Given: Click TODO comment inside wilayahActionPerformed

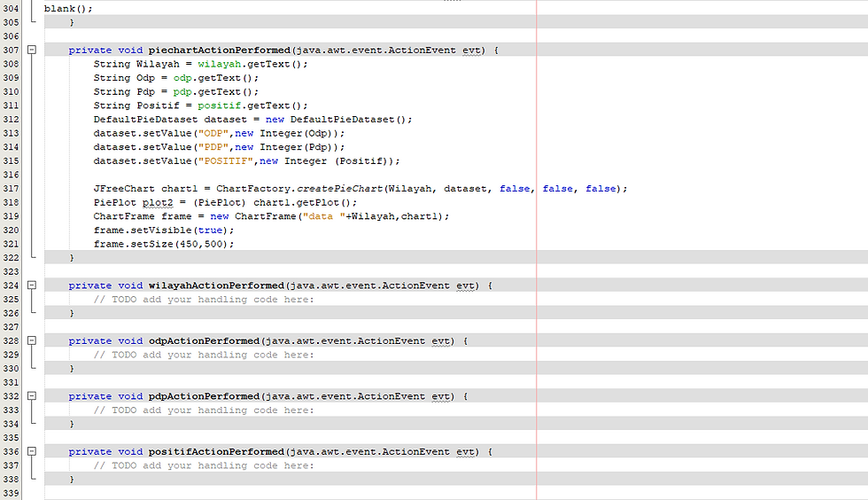Looking at the screenshot, I should coord(204,300).
